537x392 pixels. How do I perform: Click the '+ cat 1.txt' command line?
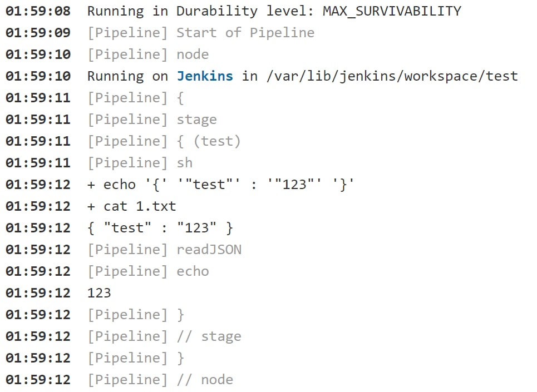point(131,206)
